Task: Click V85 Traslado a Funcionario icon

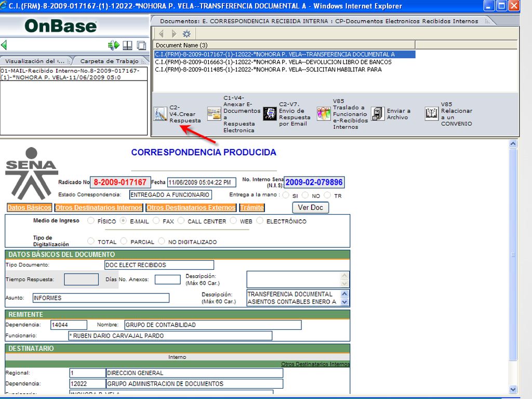Action: [x=323, y=114]
